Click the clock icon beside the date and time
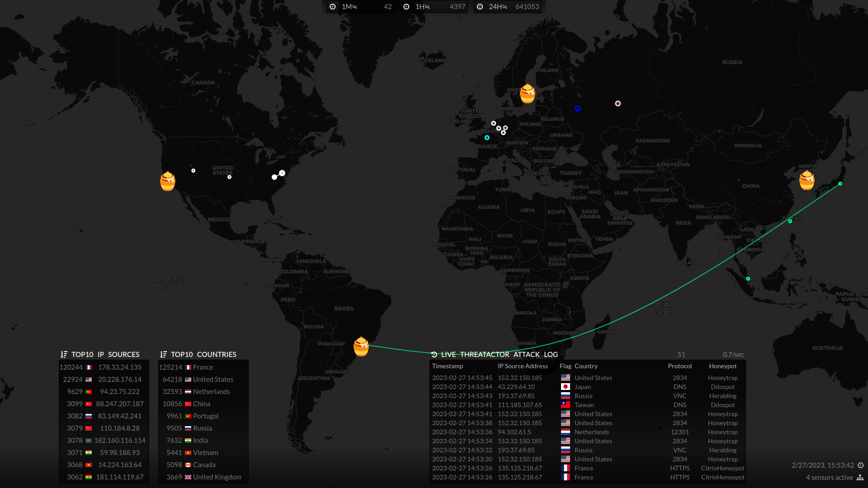This screenshot has width=868, height=488. [861, 465]
